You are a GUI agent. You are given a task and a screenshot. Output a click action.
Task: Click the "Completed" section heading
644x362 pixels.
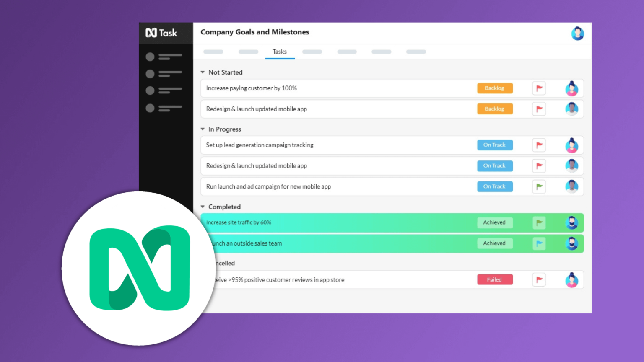click(225, 207)
